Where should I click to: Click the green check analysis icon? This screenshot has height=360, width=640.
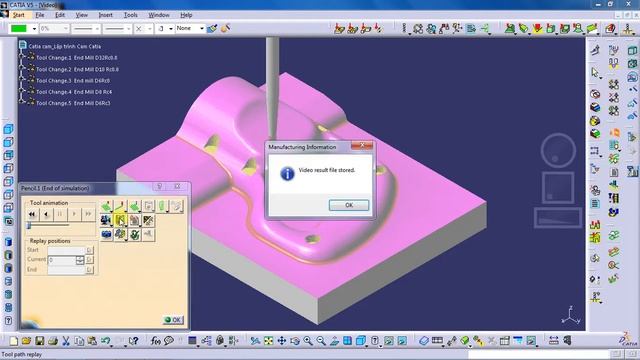tap(134, 234)
